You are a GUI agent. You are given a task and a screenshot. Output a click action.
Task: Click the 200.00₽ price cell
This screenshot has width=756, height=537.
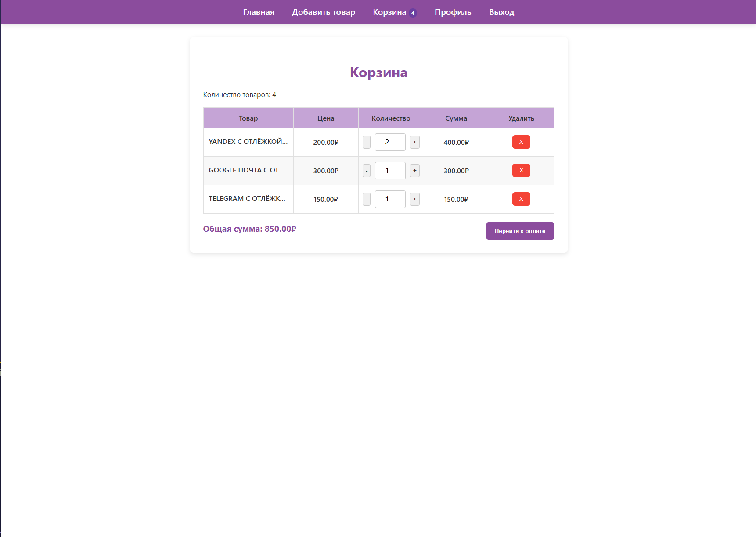(326, 143)
